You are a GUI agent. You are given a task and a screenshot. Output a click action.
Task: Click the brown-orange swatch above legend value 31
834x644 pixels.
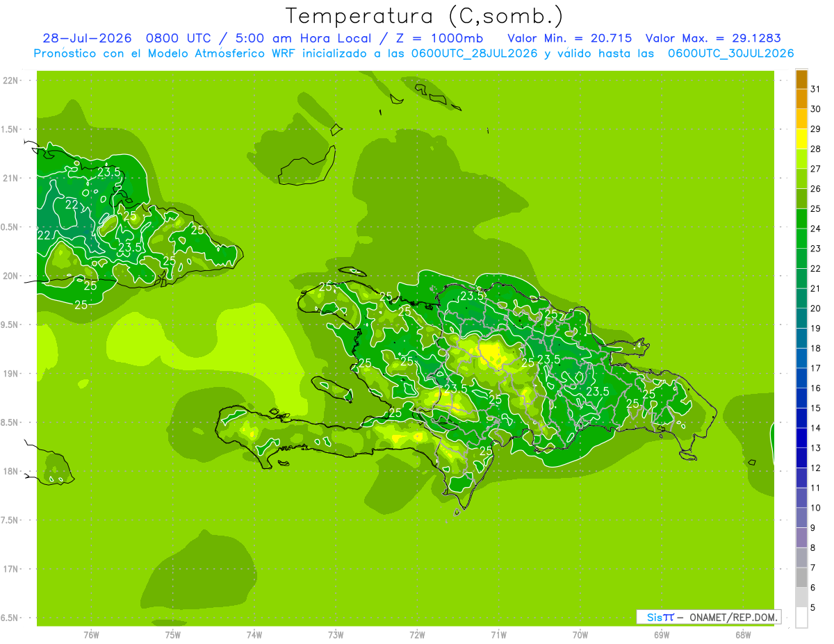[x=801, y=79]
